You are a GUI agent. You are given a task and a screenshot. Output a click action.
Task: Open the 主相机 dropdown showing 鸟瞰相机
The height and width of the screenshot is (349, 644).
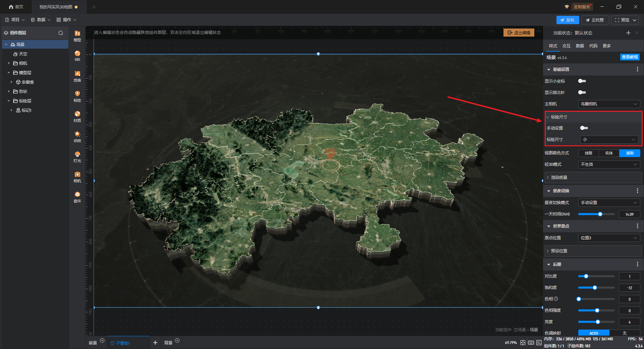point(609,104)
